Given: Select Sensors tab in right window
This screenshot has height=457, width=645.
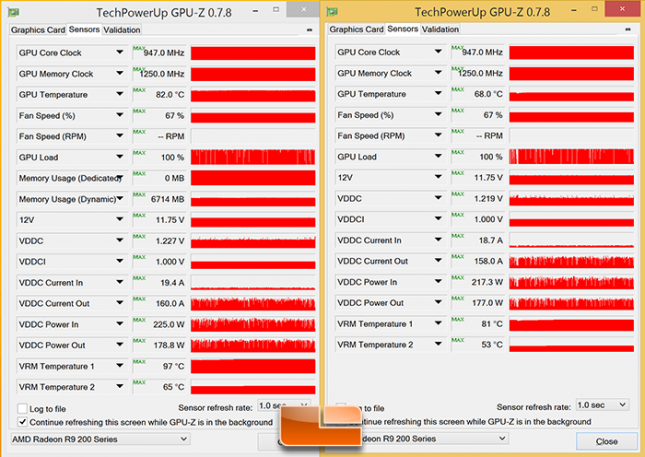Looking at the screenshot, I should [403, 29].
